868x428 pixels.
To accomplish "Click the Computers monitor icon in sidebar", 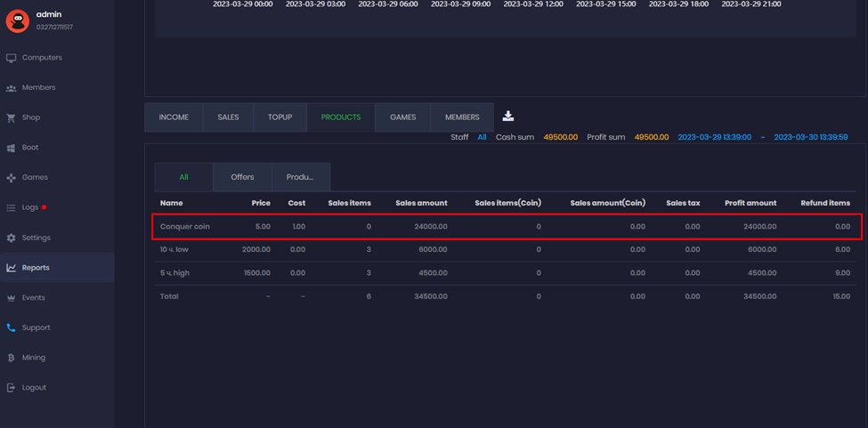I will click(x=12, y=58).
